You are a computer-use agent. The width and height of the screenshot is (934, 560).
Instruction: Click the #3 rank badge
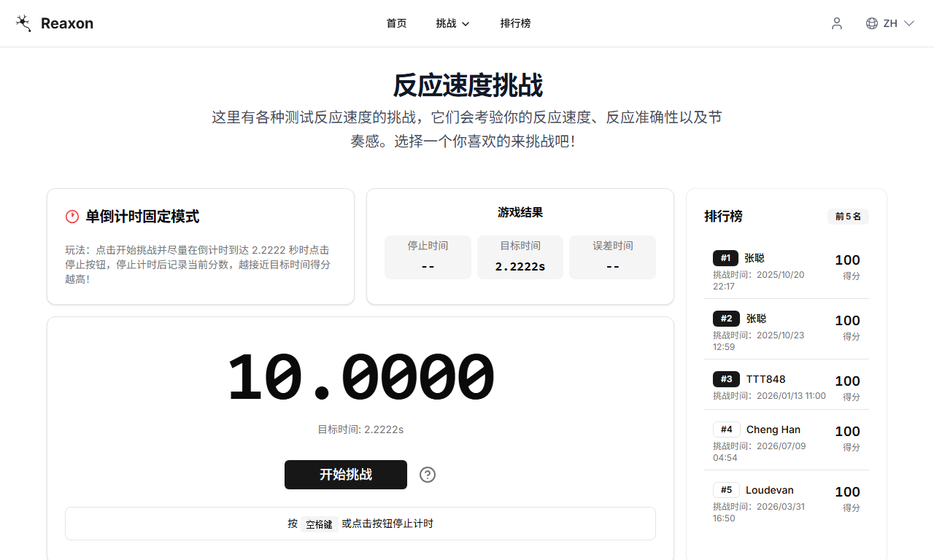725,379
